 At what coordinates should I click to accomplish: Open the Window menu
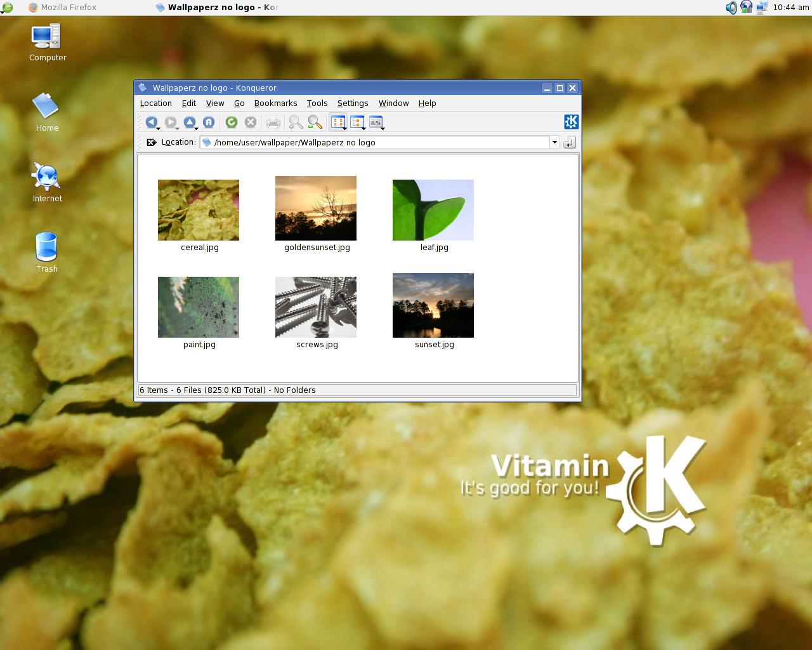393,103
